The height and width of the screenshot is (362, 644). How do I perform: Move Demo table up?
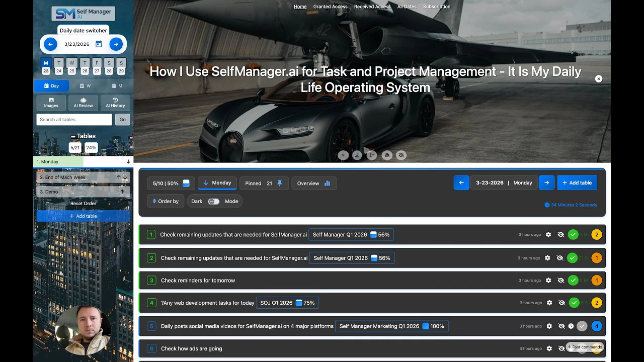pyautogui.click(x=122, y=192)
